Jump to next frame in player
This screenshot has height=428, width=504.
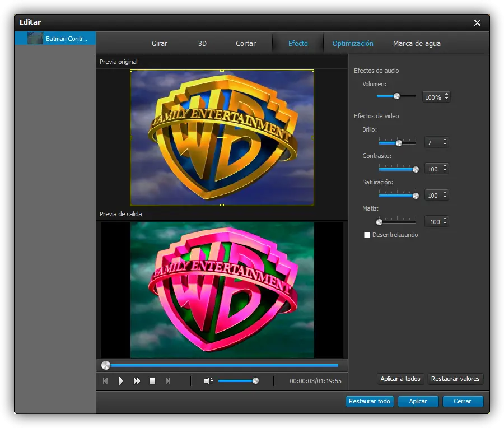(168, 381)
